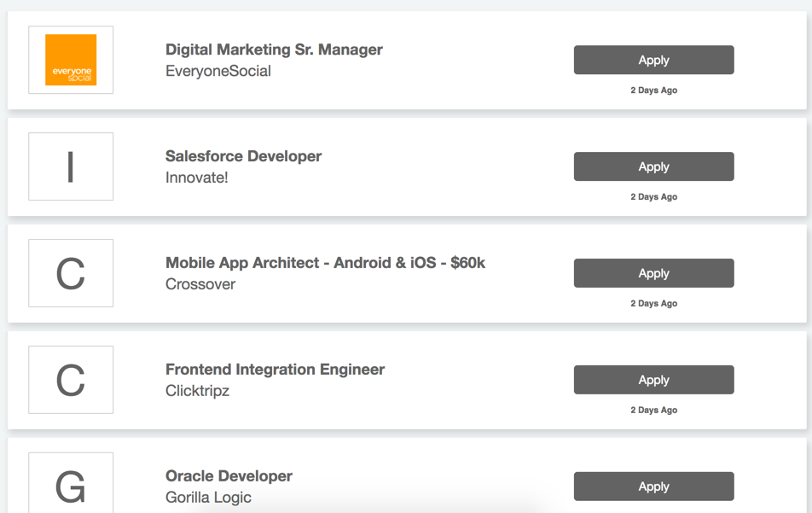Open Mobile App Architect job title

325,263
